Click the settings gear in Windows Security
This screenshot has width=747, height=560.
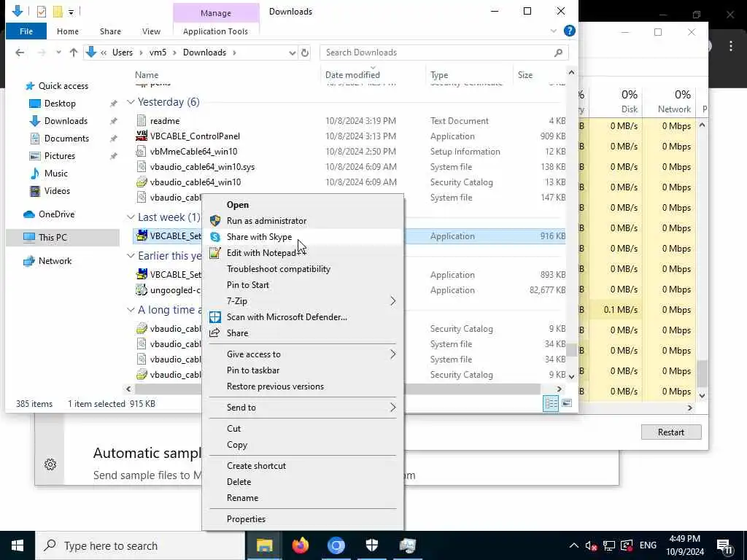50,464
